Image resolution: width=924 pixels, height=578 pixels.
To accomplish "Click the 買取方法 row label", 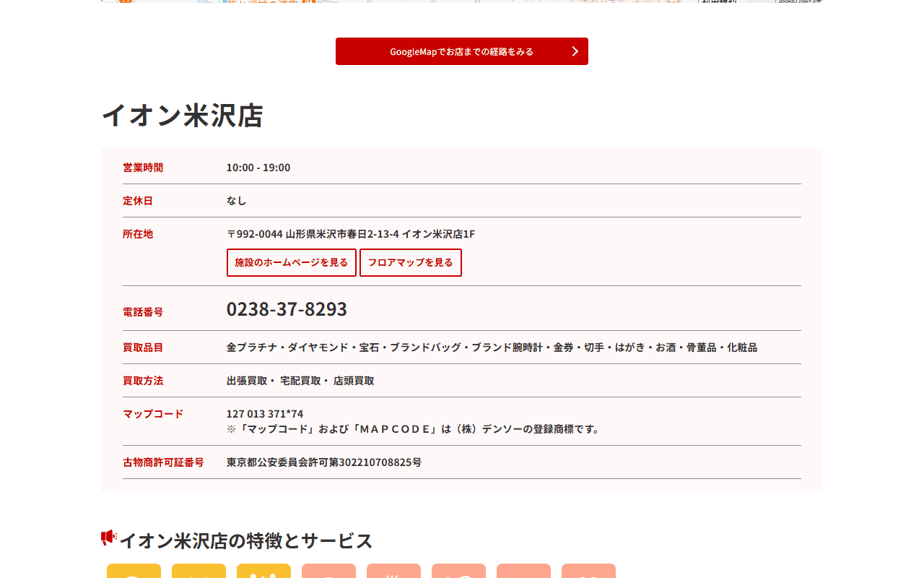I will [143, 381].
